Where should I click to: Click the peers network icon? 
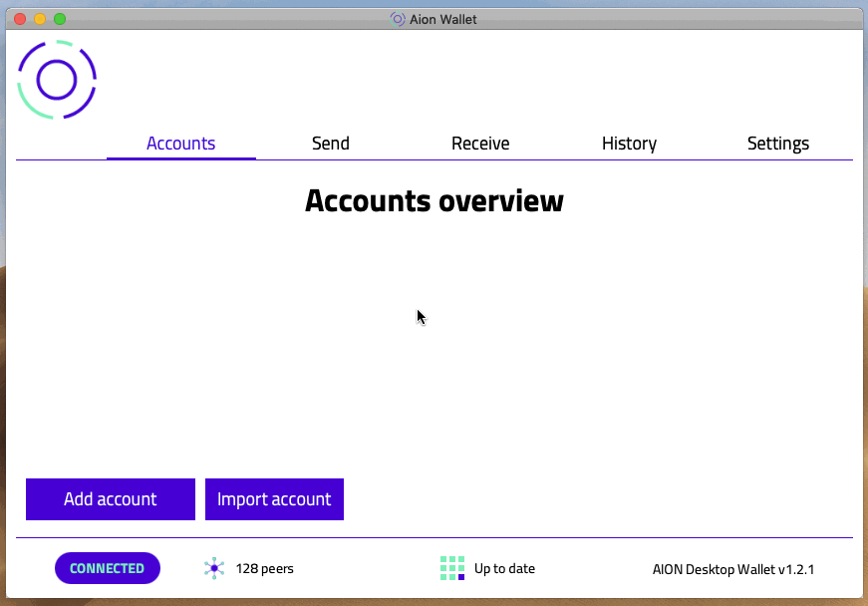click(214, 568)
